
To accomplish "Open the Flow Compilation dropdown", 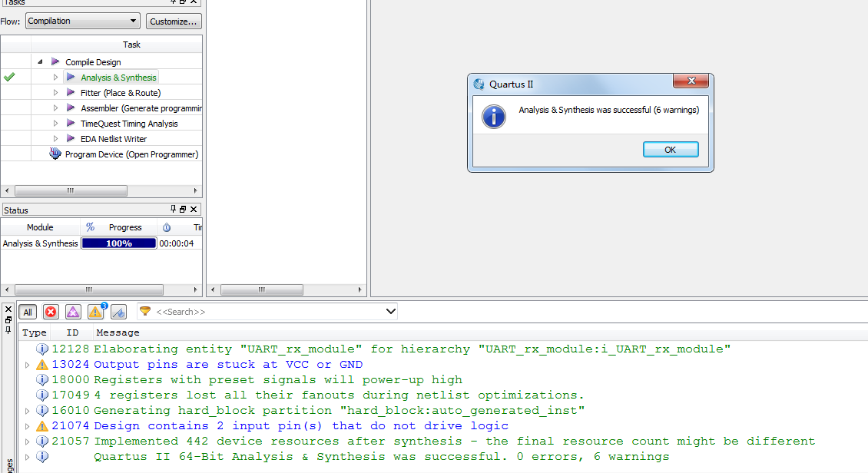I will coord(82,21).
